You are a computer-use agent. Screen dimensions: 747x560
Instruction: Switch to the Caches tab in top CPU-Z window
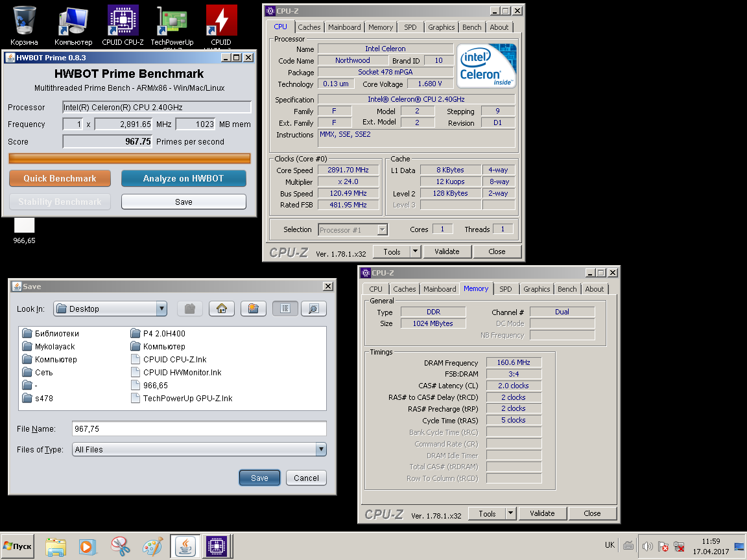coord(309,27)
